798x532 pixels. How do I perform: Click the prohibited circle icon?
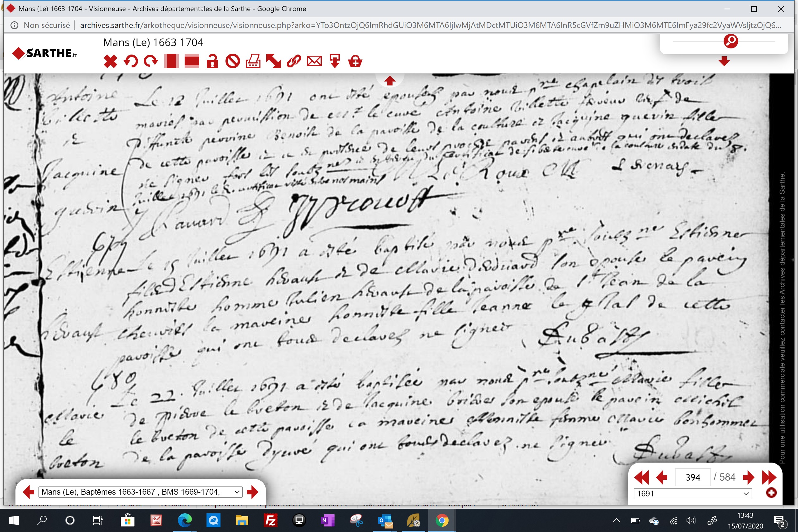pos(233,62)
